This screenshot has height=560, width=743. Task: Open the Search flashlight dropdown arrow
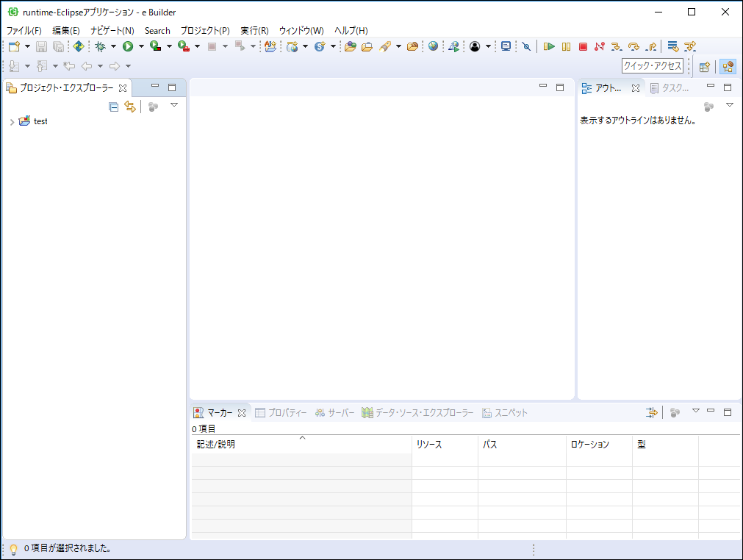pyautogui.click(x=398, y=46)
